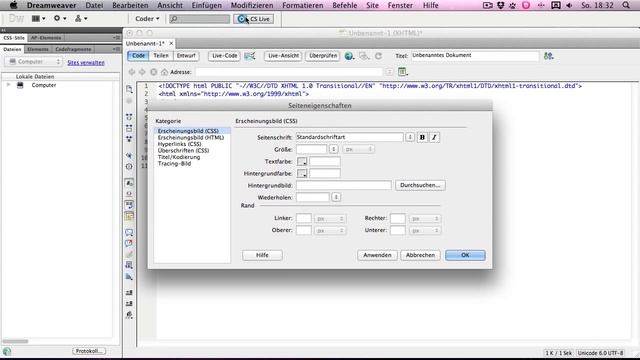The image size is (640, 360).
Task: Click the CS Live button
Action: coord(254,19)
